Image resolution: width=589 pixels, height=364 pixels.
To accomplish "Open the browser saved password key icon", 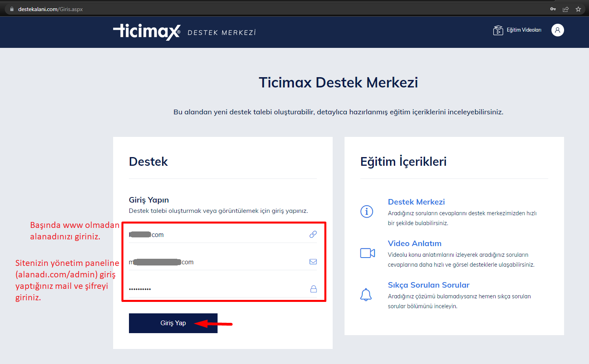I will pyautogui.click(x=553, y=9).
